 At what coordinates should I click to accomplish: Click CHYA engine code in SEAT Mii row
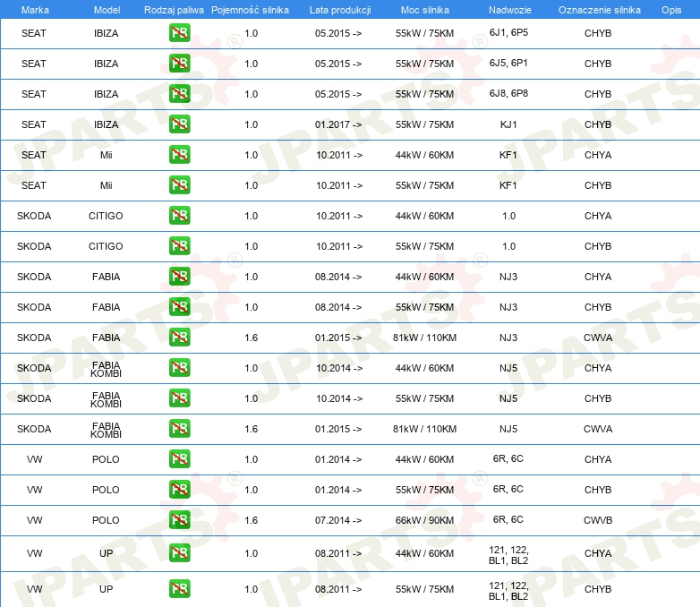point(598,155)
